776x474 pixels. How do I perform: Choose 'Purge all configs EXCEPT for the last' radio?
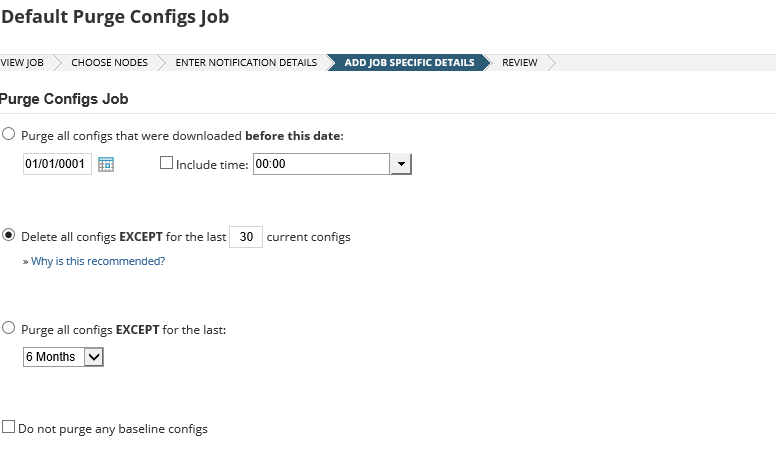[x=9, y=328]
